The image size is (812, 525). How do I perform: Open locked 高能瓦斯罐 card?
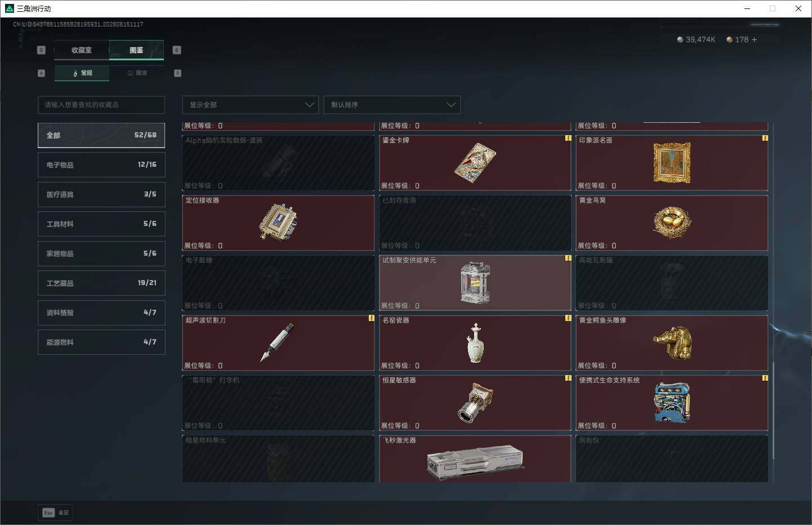coord(672,283)
